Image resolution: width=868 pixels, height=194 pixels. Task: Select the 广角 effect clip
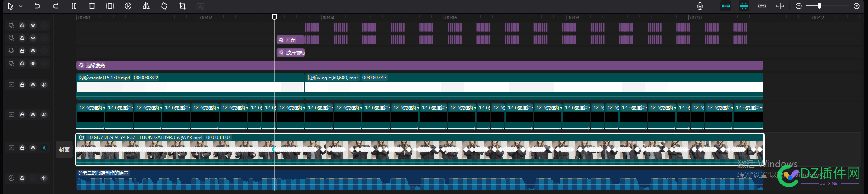pos(290,40)
